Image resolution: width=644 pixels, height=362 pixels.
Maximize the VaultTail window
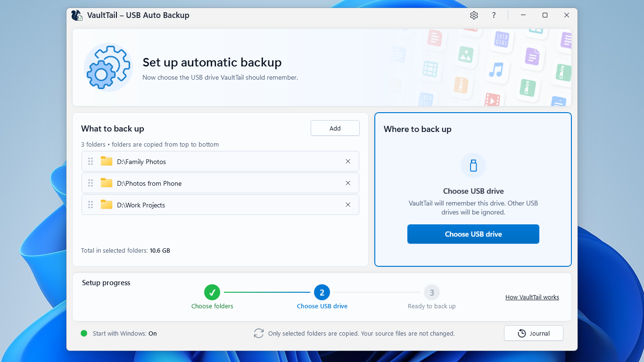(545, 15)
